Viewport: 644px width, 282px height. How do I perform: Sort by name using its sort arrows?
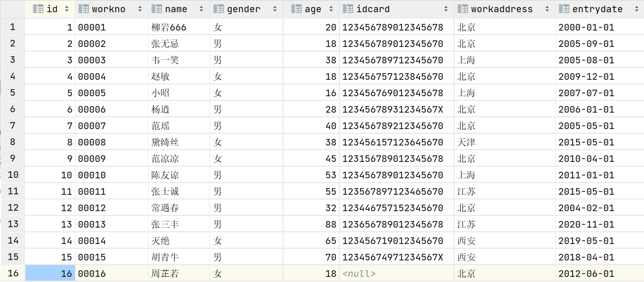coord(202,9)
